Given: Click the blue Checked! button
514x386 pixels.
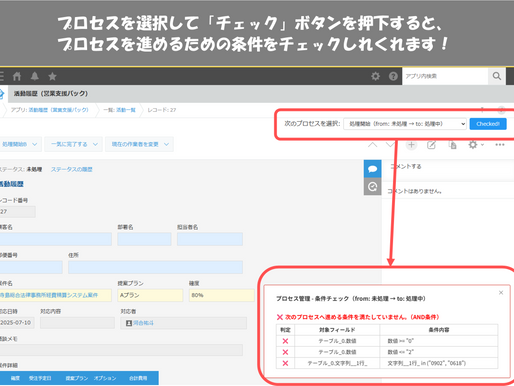Looking at the screenshot, I should [488, 124].
